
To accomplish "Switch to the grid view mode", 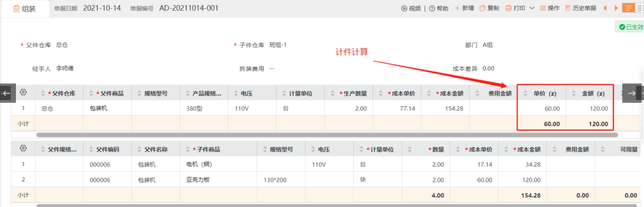I will (640, 8).
